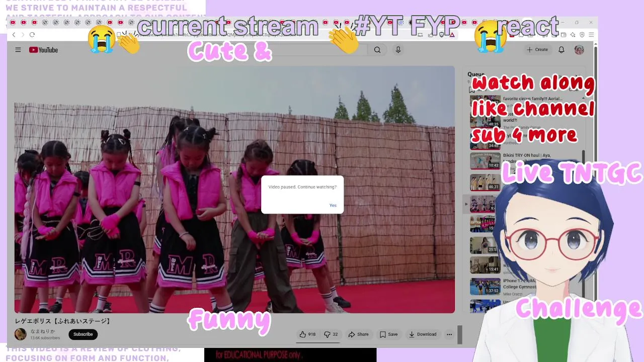Like the video with 918 likes
This screenshot has width=644, height=362.
pos(308,334)
